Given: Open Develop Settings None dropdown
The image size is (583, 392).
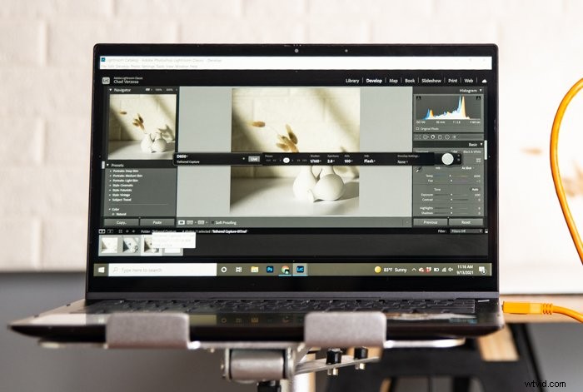Looking at the screenshot, I should click(x=402, y=162).
